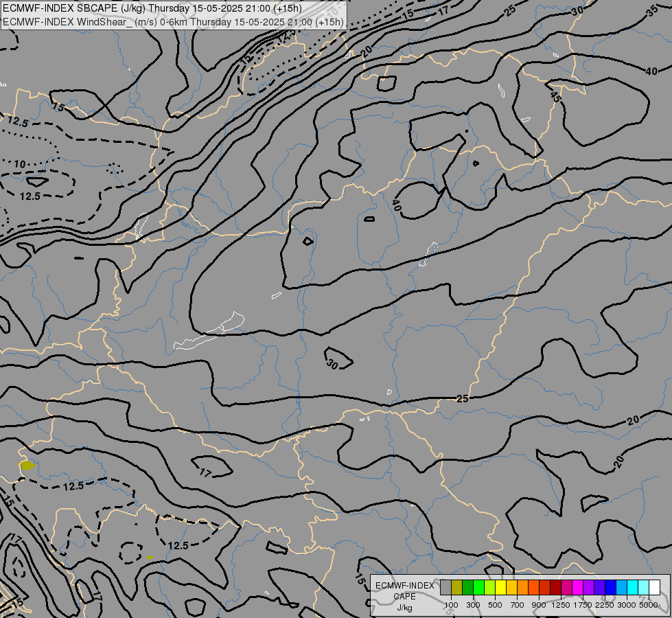The image size is (672, 618).
Task: Click the olive-filled CAPE patch at left edge
Action: click(x=27, y=466)
